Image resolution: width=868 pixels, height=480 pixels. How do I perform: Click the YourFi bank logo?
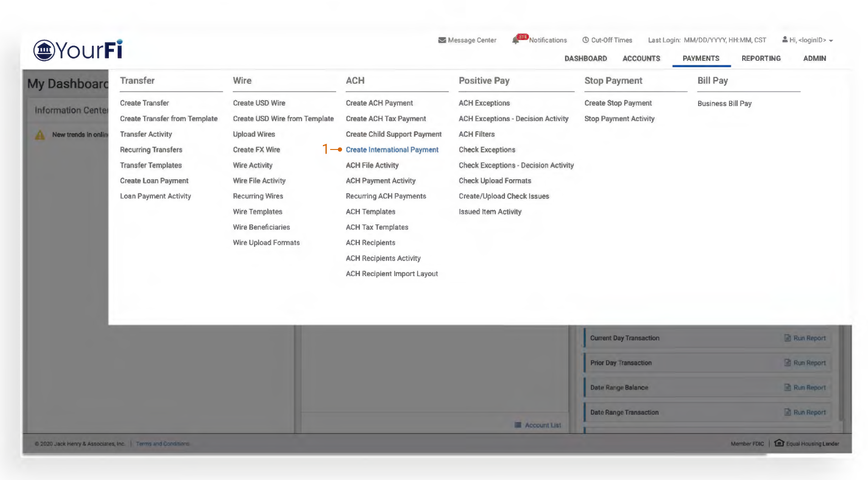[x=78, y=50]
